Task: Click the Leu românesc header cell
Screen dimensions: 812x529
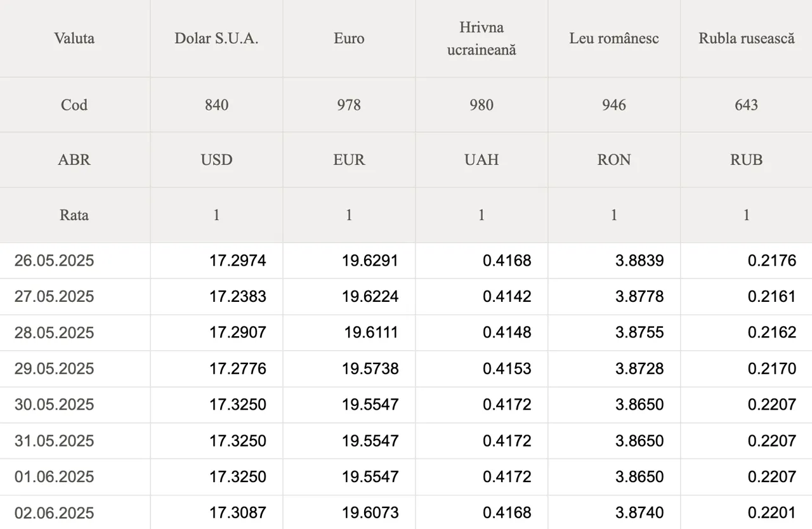Action: (614, 38)
